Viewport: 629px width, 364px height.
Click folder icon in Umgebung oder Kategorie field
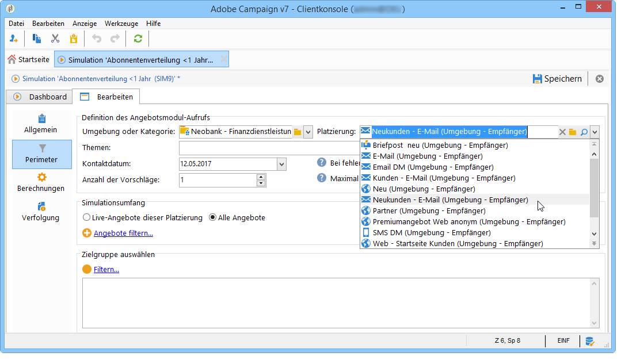click(x=298, y=132)
